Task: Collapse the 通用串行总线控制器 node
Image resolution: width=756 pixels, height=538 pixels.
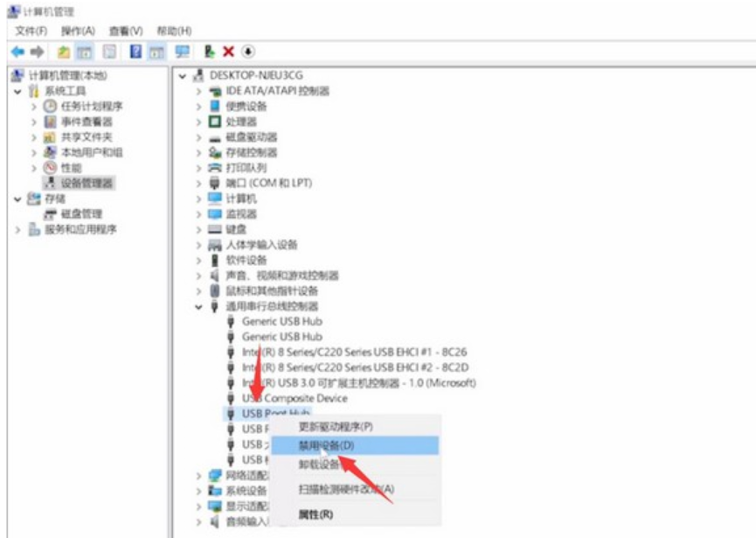Action: pos(200,307)
